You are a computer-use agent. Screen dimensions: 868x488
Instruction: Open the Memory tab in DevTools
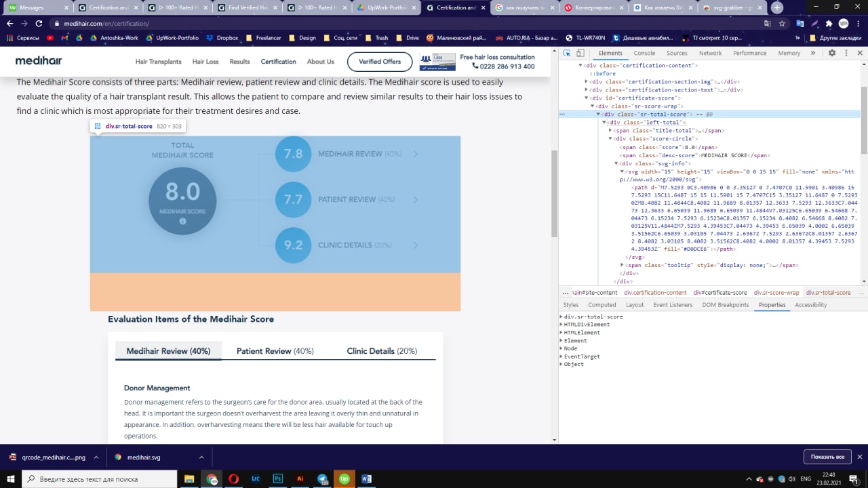789,53
